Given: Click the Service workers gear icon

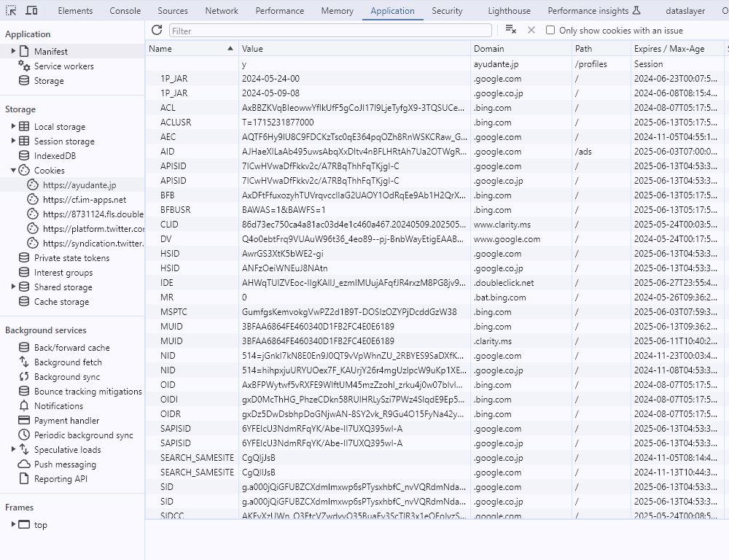Looking at the screenshot, I should click(x=24, y=66).
